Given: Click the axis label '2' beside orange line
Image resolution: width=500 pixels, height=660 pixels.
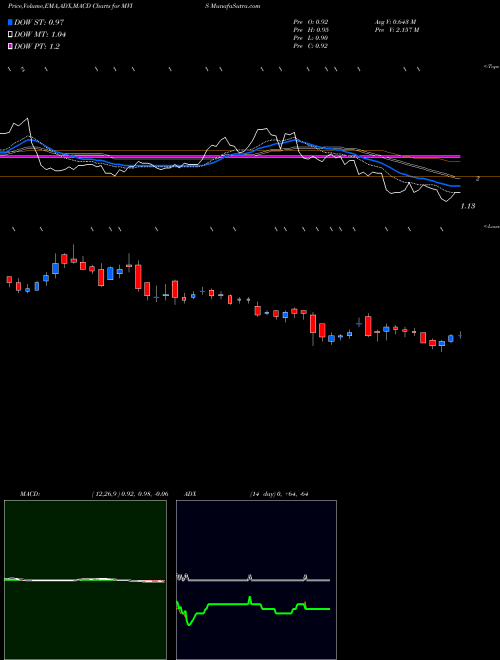Looking at the screenshot, I should tap(478, 178).
